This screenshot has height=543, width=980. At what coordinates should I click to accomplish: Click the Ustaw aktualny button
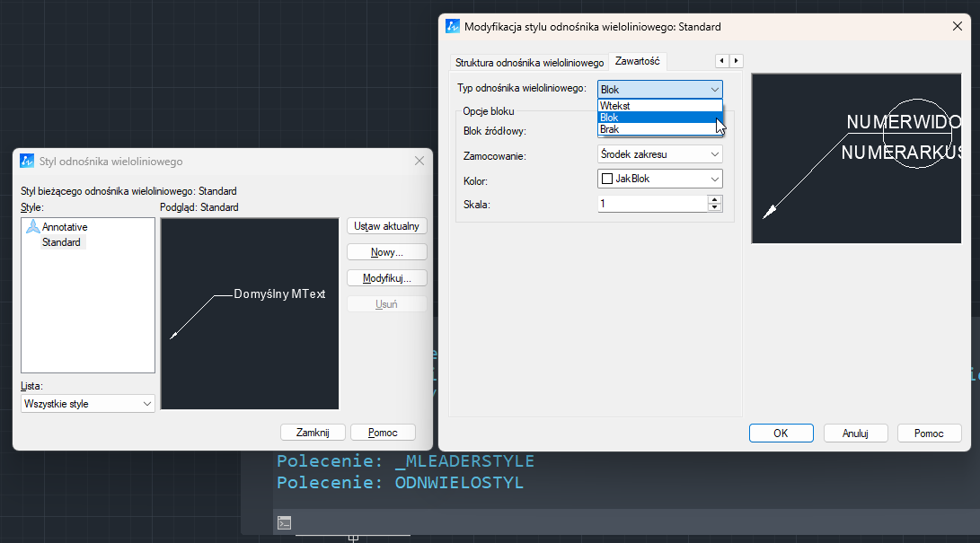[386, 226]
